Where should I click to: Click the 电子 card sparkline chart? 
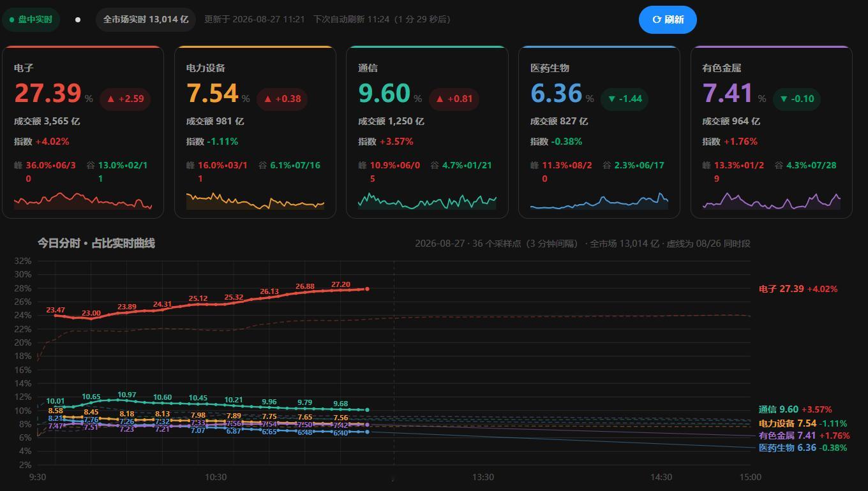point(83,201)
